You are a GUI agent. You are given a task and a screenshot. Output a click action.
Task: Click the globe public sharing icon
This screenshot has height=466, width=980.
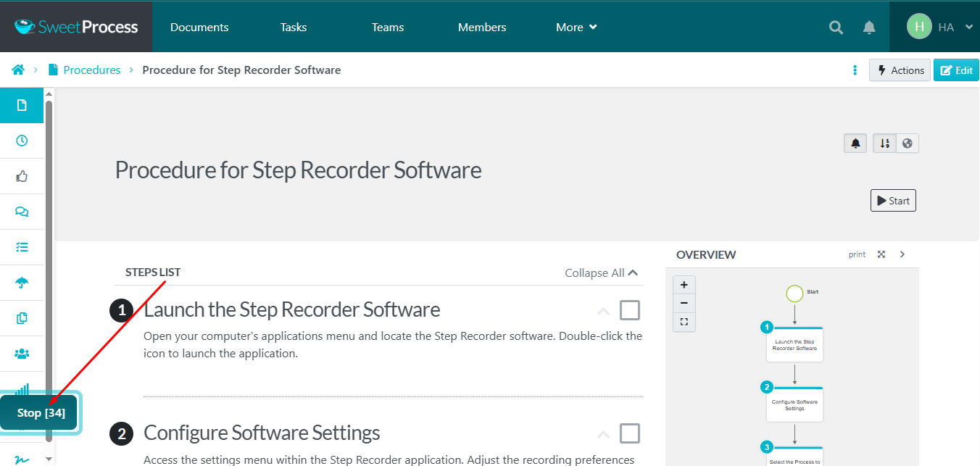tap(908, 143)
